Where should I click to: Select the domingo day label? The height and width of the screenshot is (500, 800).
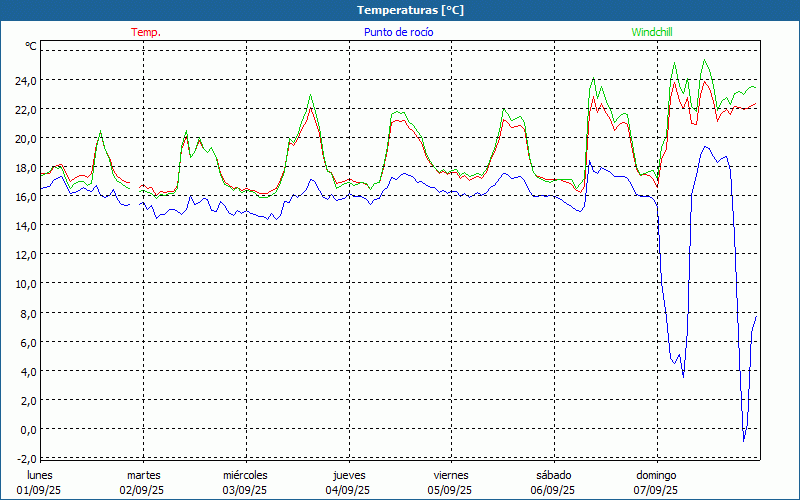[x=656, y=475]
